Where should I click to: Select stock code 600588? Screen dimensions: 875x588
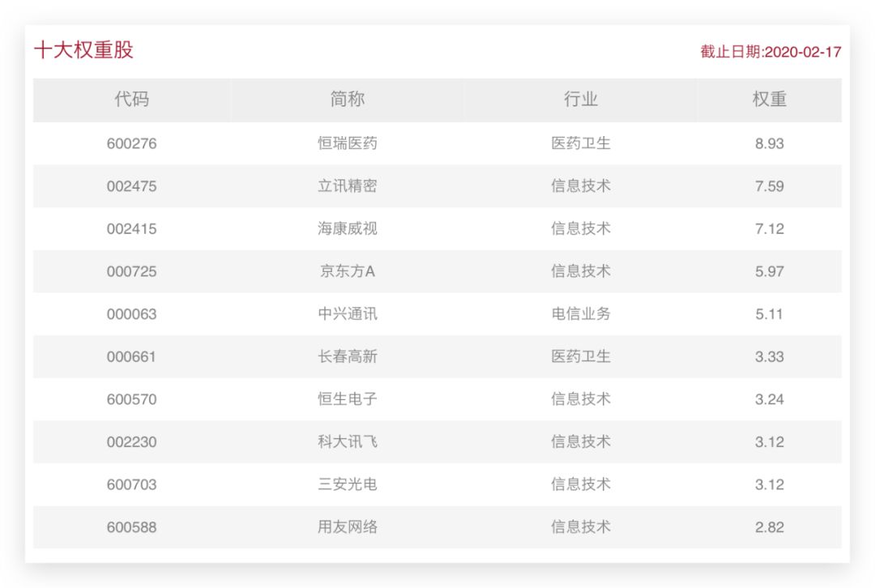(132, 528)
